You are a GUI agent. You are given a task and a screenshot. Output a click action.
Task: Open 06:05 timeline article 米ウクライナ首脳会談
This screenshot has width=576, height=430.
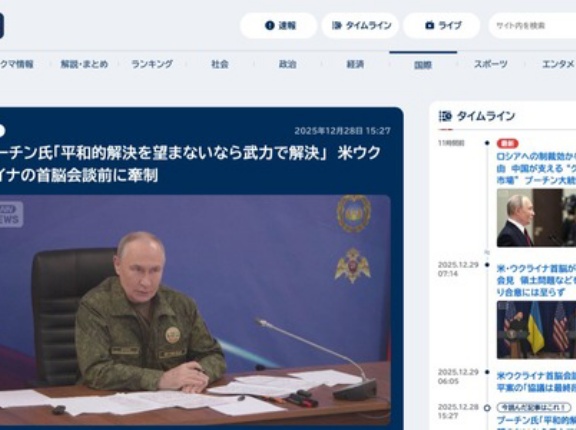pyautogui.click(x=536, y=382)
